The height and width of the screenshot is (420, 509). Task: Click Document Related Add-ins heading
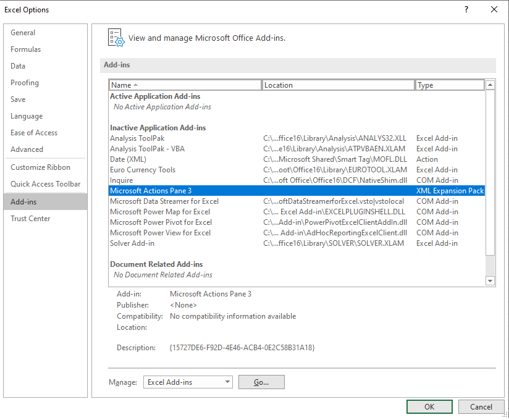[x=156, y=264]
